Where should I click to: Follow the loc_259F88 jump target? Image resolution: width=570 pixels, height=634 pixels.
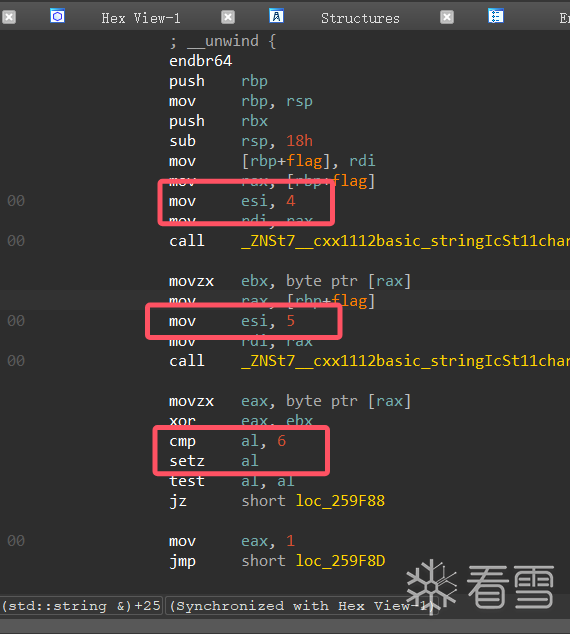[x=340, y=501]
